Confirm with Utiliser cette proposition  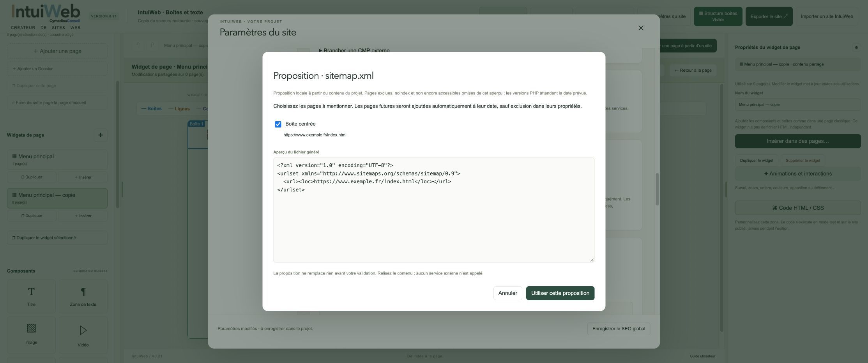point(560,293)
